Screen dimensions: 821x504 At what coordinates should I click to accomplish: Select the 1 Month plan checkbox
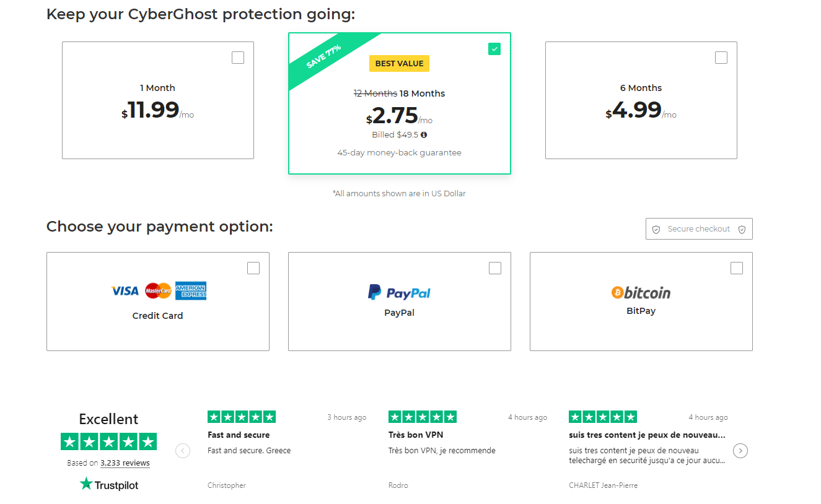pos(238,58)
